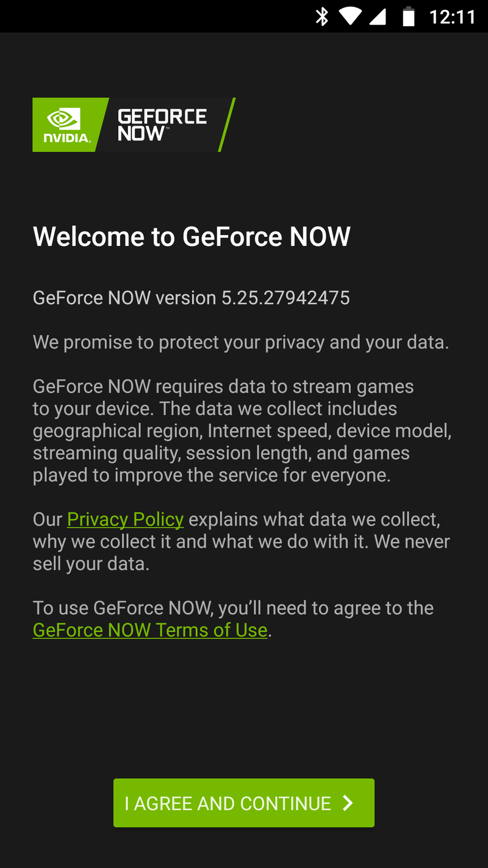Open the GeForce NOW Terms of Use link
Viewport: 488px width, 868px height.
pos(150,630)
